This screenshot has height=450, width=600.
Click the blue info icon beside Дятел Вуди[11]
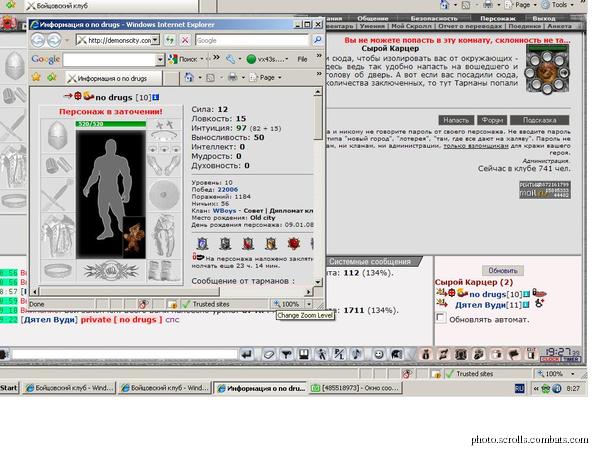[527, 305]
